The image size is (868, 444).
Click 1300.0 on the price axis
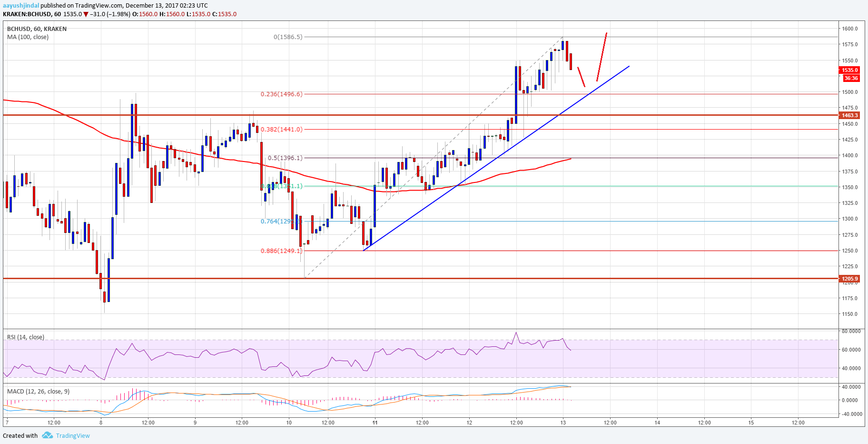(850, 219)
